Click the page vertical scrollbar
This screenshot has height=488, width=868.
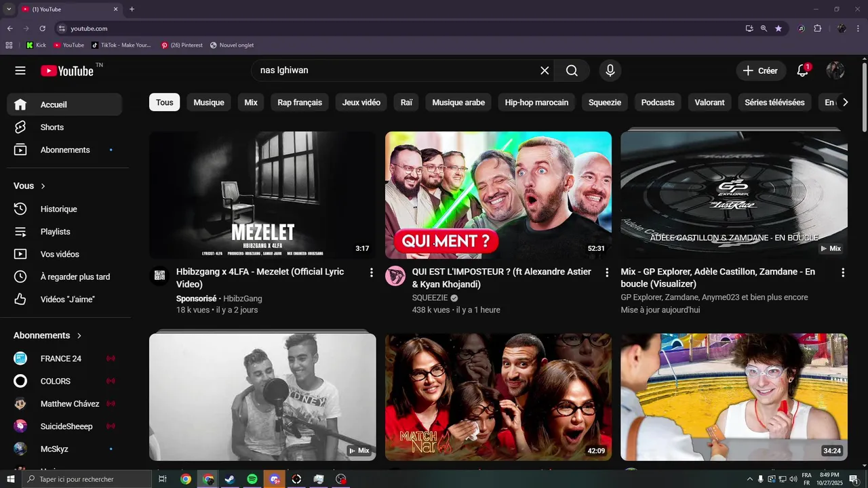[864, 98]
